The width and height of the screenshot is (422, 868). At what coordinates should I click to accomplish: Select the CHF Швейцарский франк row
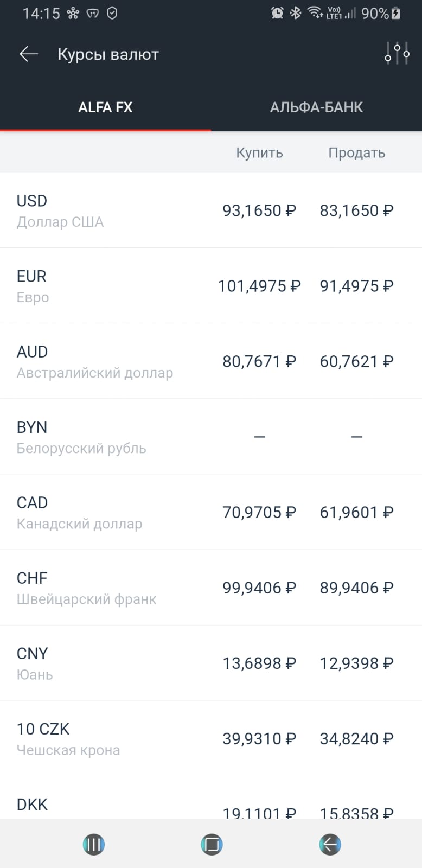[211, 588]
